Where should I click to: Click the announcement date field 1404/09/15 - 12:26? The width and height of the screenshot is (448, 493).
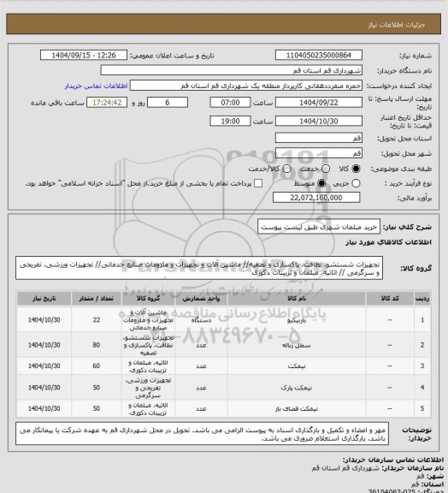tap(84, 56)
